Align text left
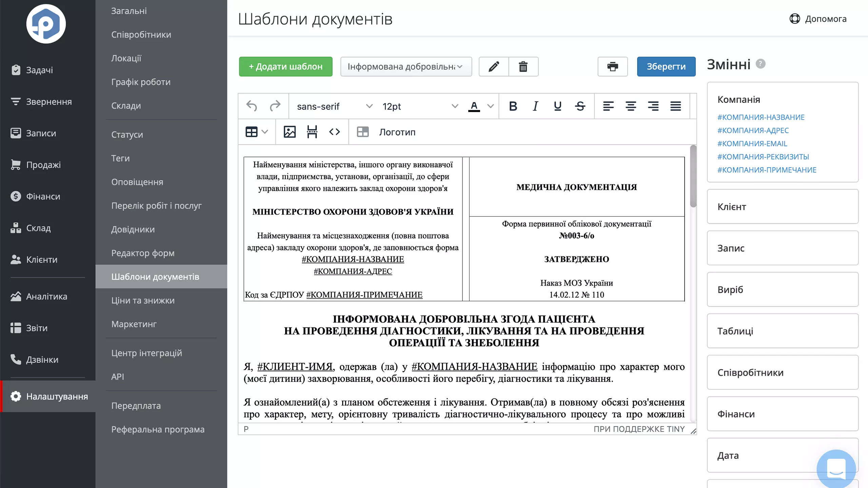Screen dimensions: 868x488 [x=608, y=106]
